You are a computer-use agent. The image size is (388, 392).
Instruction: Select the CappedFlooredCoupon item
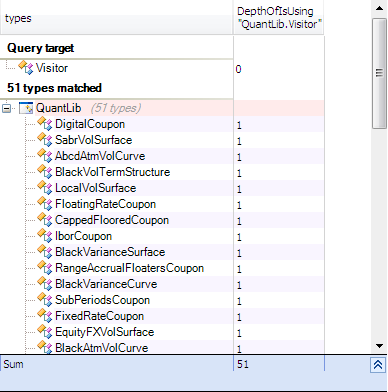(112, 220)
